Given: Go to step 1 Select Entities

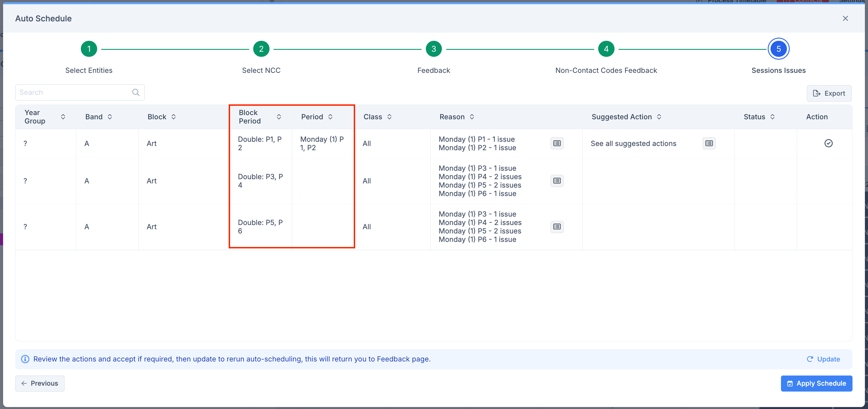Looking at the screenshot, I should tap(89, 49).
